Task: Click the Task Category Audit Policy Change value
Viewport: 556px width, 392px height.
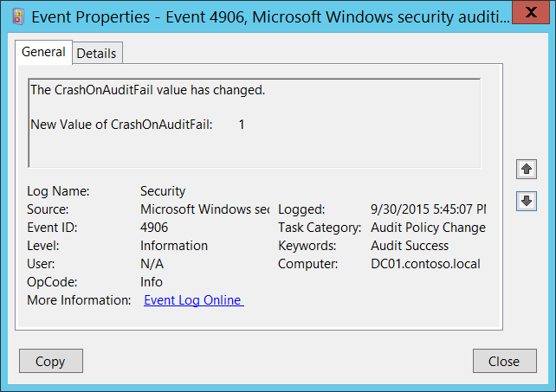Action: point(427,228)
